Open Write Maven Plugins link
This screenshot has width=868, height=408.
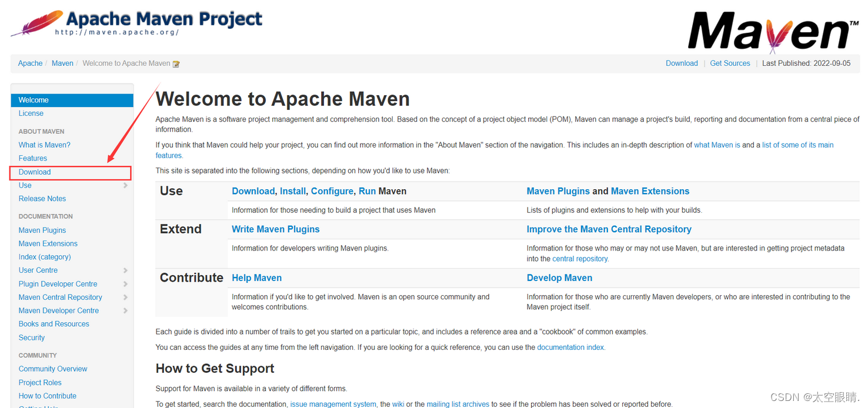(276, 229)
